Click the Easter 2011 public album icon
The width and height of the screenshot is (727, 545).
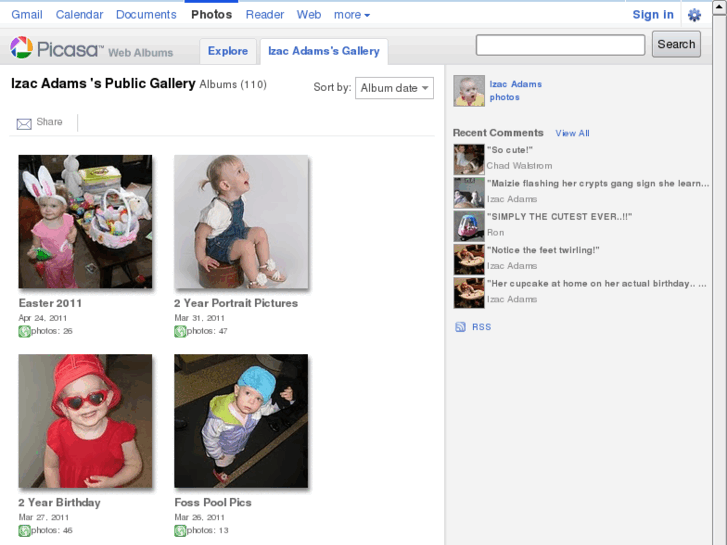point(24,332)
